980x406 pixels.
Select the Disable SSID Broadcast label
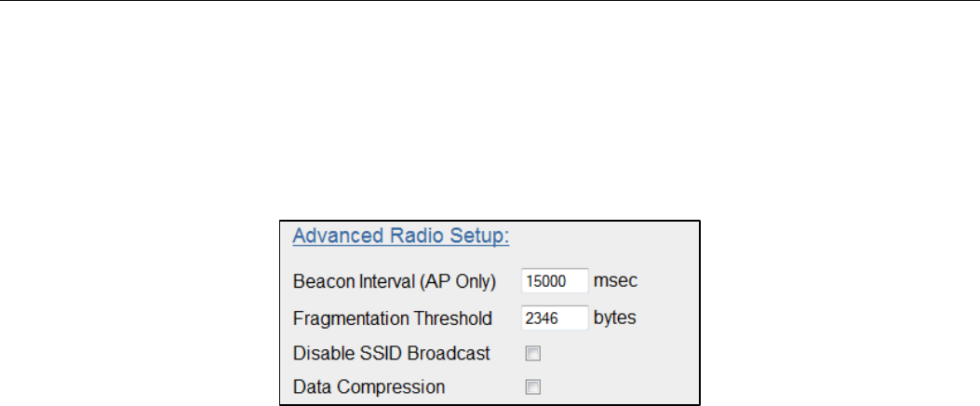point(391,354)
